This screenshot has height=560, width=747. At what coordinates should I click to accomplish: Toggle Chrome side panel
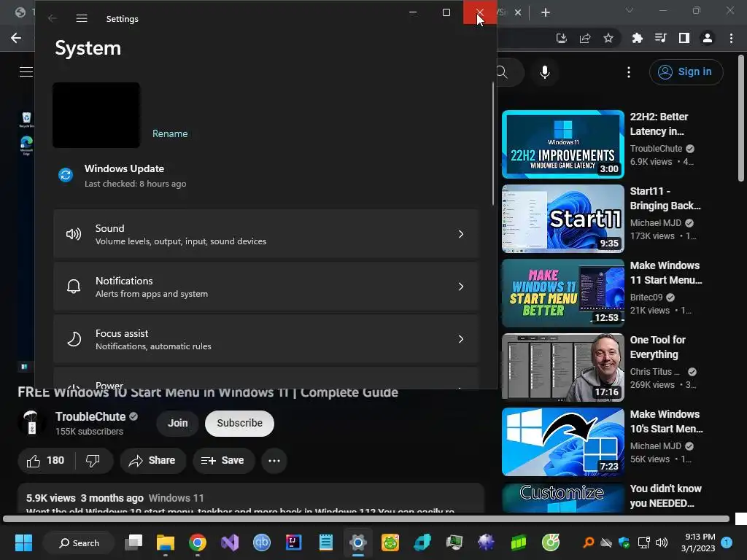click(x=684, y=38)
